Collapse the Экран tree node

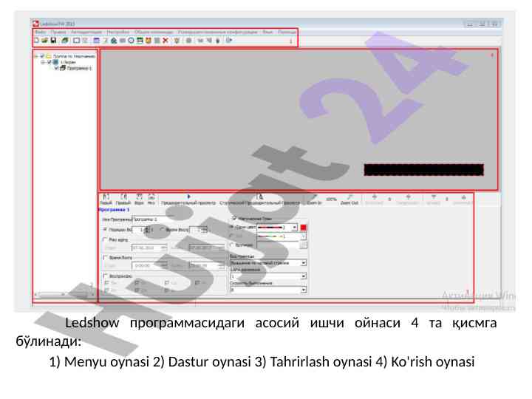point(43,62)
